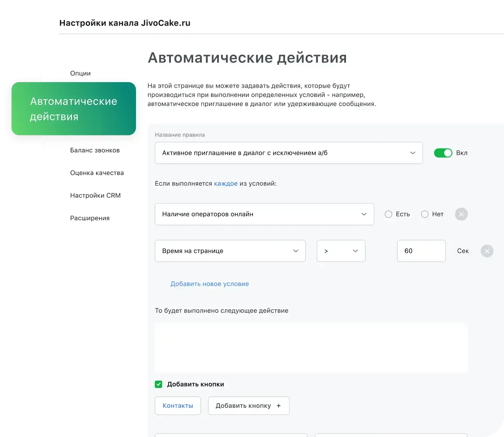Screen dimensions: 504x437
Task: Switch to 'Автоматические действия' section
Action: point(73,109)
